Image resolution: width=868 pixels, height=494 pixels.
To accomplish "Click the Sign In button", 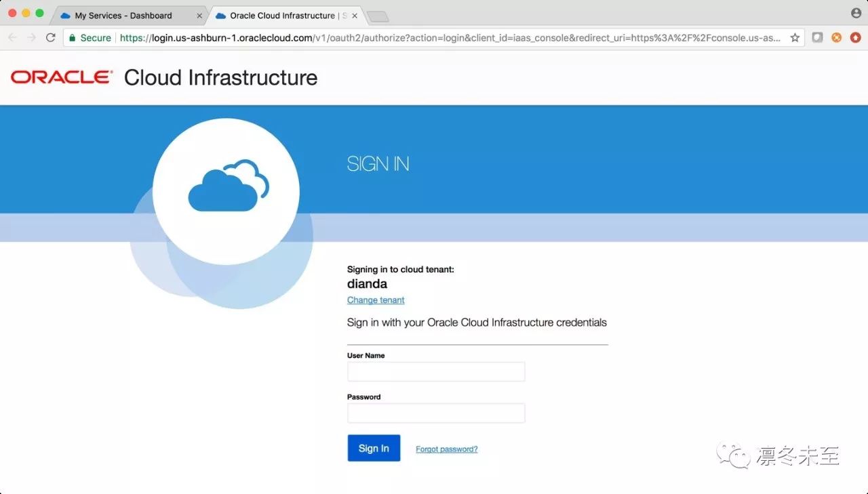I will [x=374, y=448].
